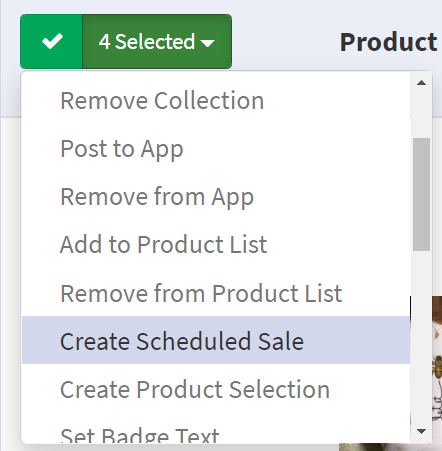Click the scrollbar down arrow in menu

(421, 431)
